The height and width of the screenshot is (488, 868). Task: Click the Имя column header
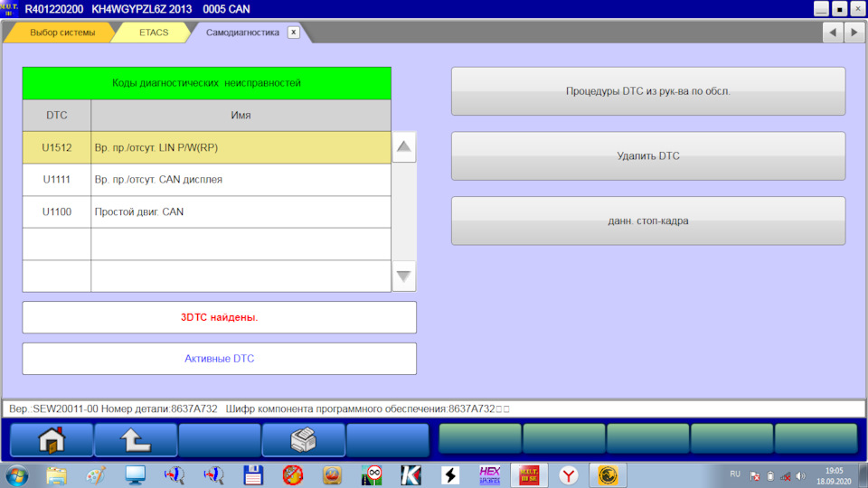coord(241,115)
